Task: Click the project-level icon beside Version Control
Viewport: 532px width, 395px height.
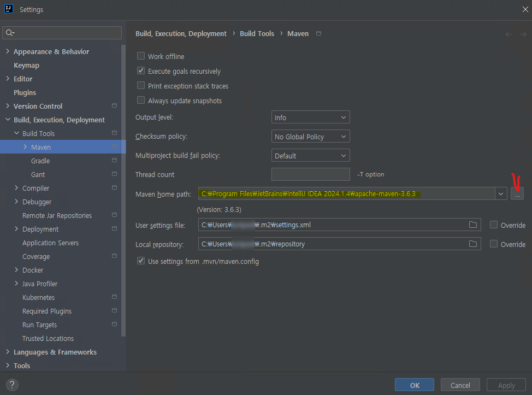Action: coord(114,106)
